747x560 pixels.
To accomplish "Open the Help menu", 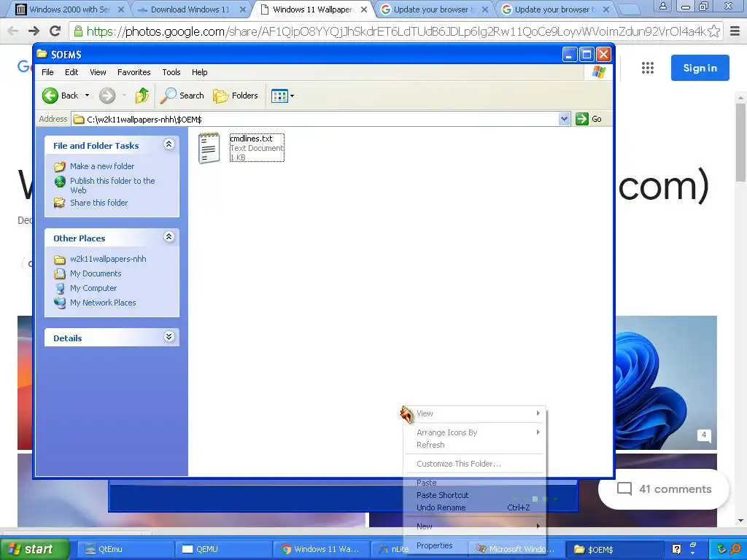I will pos(200,72).
